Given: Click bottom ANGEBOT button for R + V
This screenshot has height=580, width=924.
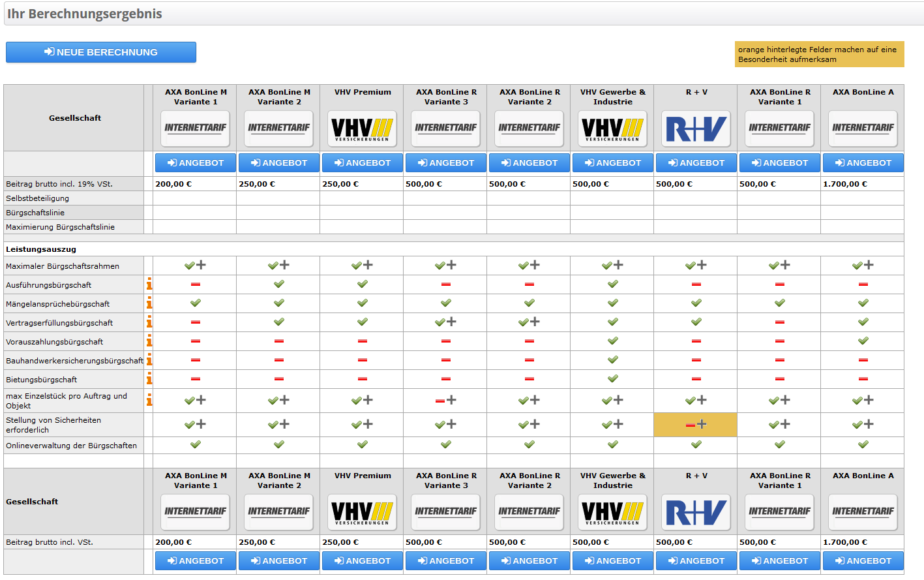Looking at the screenshot, I should (696, 560).
